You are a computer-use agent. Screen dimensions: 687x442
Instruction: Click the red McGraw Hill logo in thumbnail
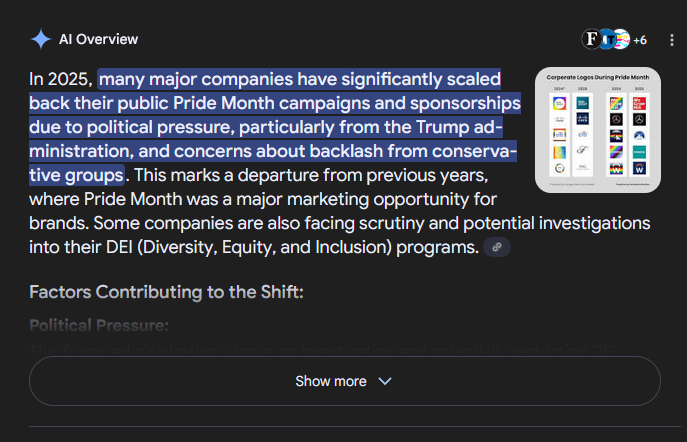click(x=639, y=103)
